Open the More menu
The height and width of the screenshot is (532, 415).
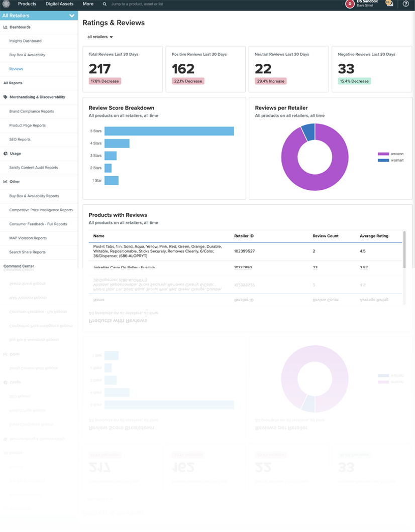pyautogui.click(x=88, y=4)
